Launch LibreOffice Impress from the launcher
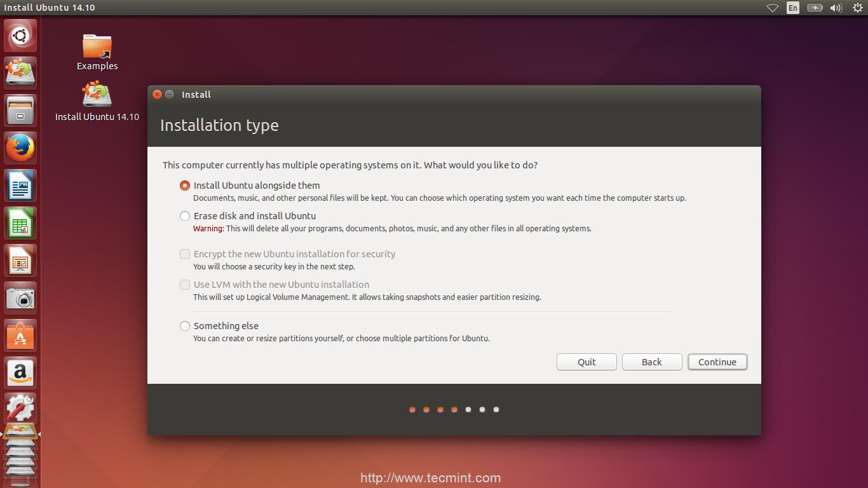 coord(20,260)
